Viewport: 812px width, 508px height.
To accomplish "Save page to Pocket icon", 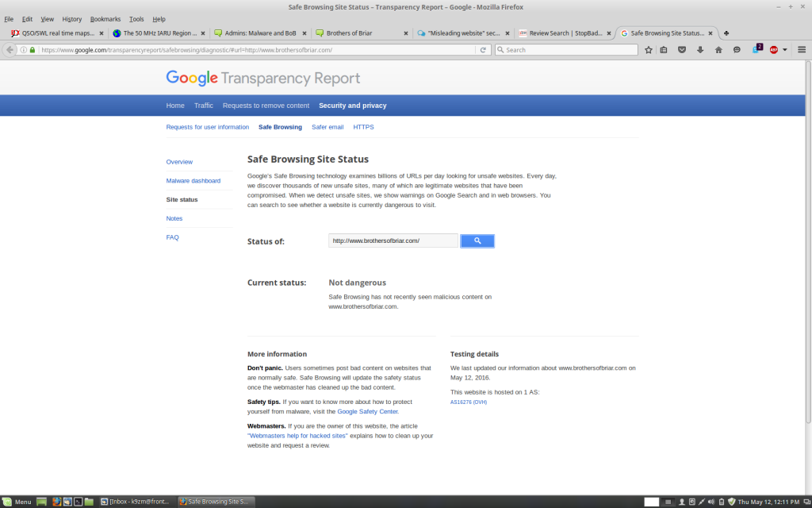I will [682, 50].
